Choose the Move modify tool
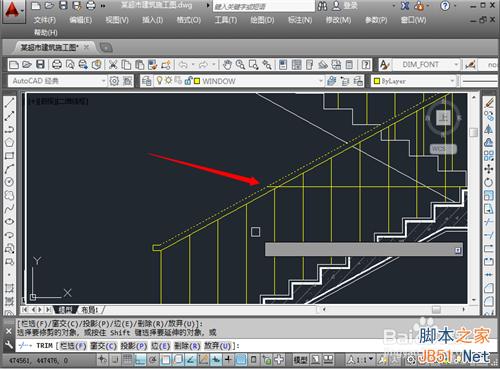500x370 pixels. (489, 169)
